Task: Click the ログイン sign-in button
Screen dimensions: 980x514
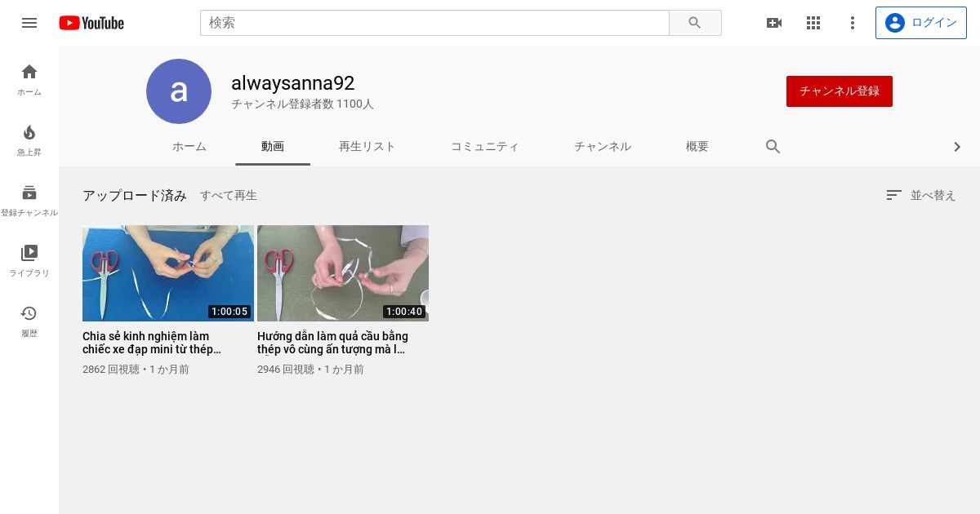Action: (921, 23)
